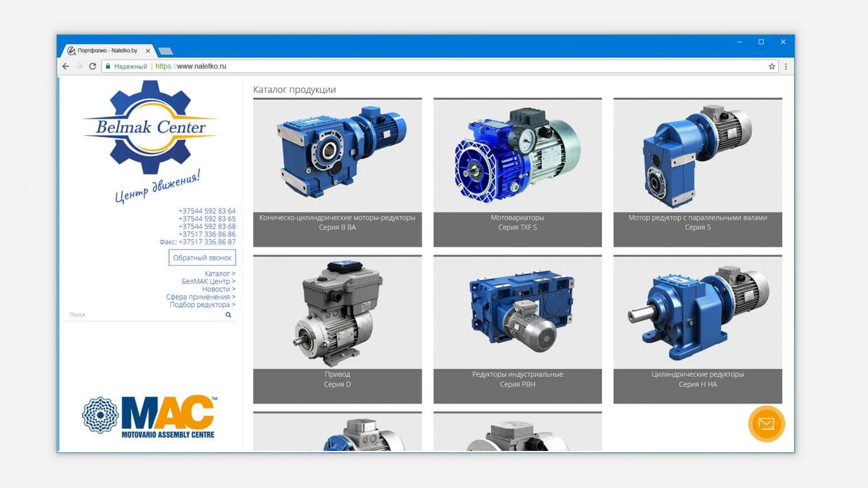Screen dimensions: 868x488
Task: Open the БелМАК Центр menu link
Action: click(209, 281)
